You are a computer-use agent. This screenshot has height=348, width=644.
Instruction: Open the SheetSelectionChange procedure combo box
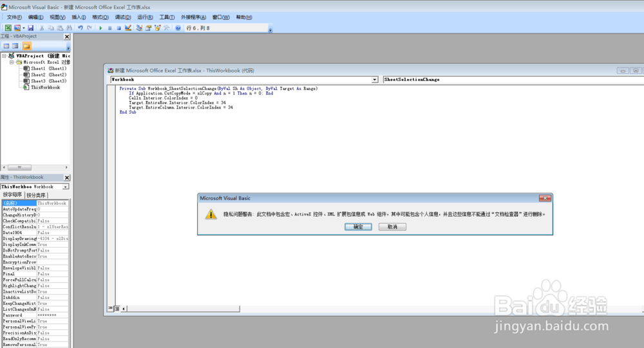513,80
